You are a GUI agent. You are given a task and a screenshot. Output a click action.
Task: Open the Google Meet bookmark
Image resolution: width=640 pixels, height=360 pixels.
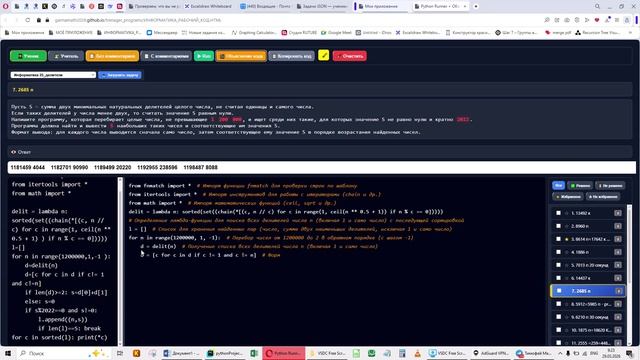click(336, 33)
